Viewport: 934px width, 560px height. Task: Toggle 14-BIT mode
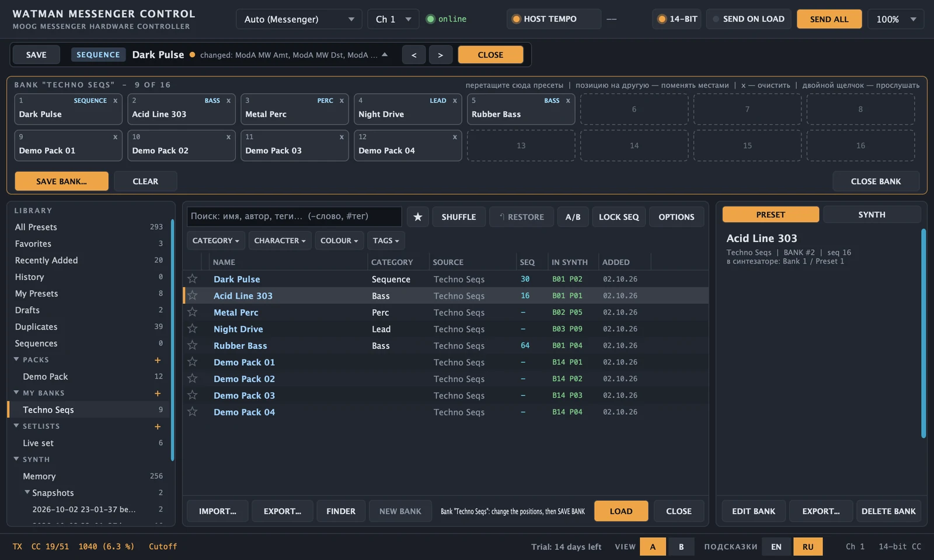pos(677,19)
